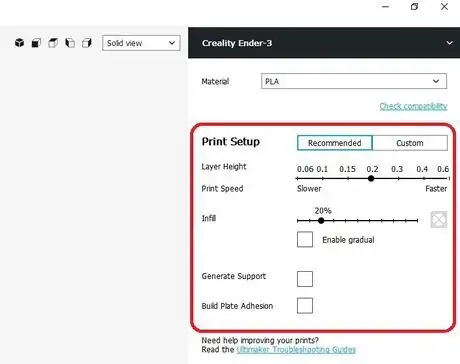Screen dimensions: 460x364
Task: Click the 20% infill value label
Action: 323,211
